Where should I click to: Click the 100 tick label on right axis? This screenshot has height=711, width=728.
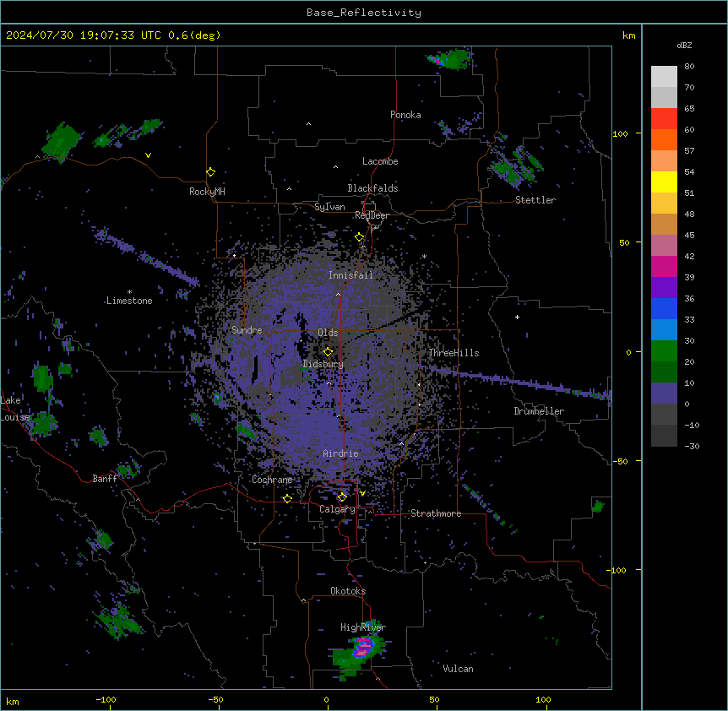[x=620, y=133]
